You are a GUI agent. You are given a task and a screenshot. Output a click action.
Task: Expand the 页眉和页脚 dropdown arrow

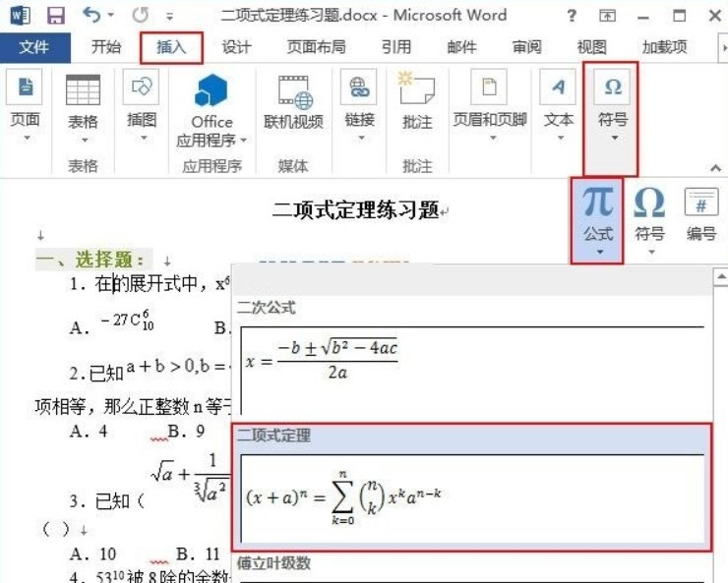(x=493, y=138)
